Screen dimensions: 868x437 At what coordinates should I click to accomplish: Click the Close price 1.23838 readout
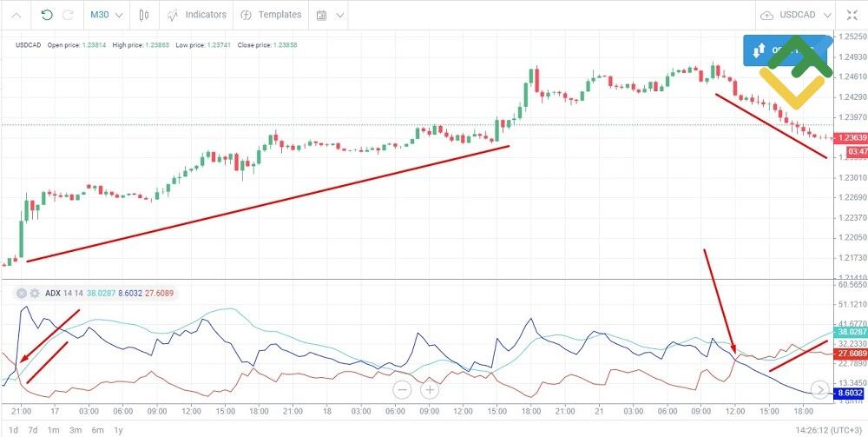tap(266, 45)
